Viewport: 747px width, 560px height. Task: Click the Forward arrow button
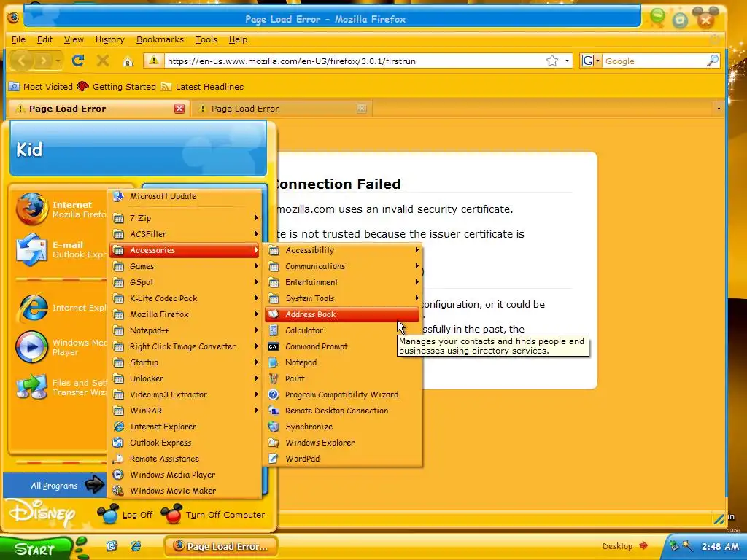pyautogui.click(x=43, y=61)
